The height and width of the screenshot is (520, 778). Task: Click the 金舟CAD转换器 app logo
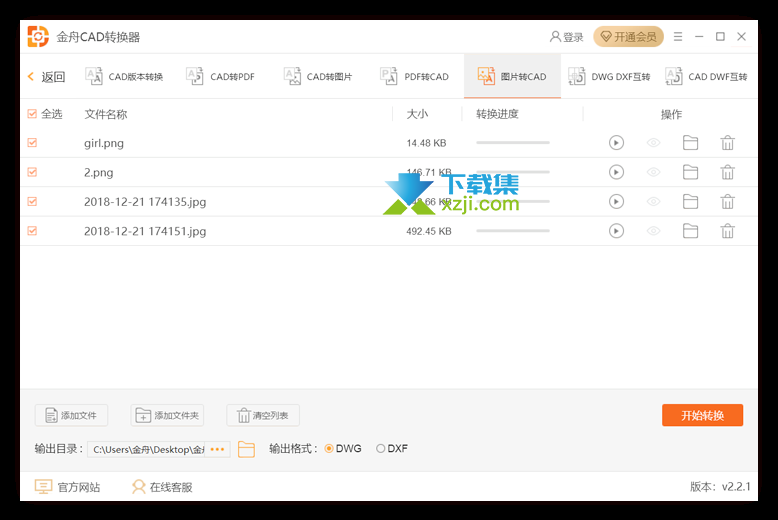(38, 37)
